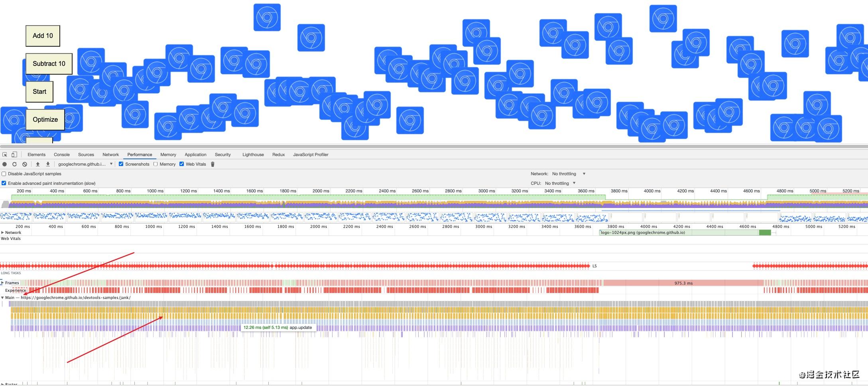The height and width of the screenshot is (386, 868).
Task: Switch to the Lighthouse tab
Action: (253, 154)
